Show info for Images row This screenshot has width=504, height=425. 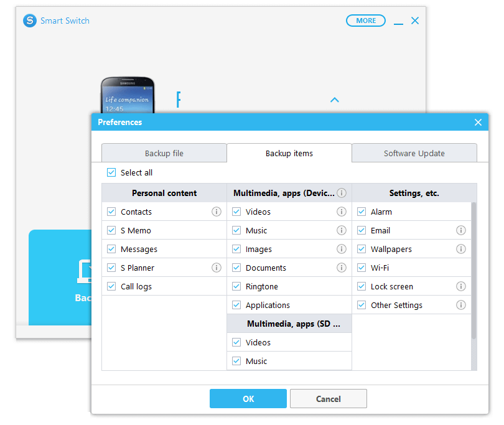(x=342, y=249)
